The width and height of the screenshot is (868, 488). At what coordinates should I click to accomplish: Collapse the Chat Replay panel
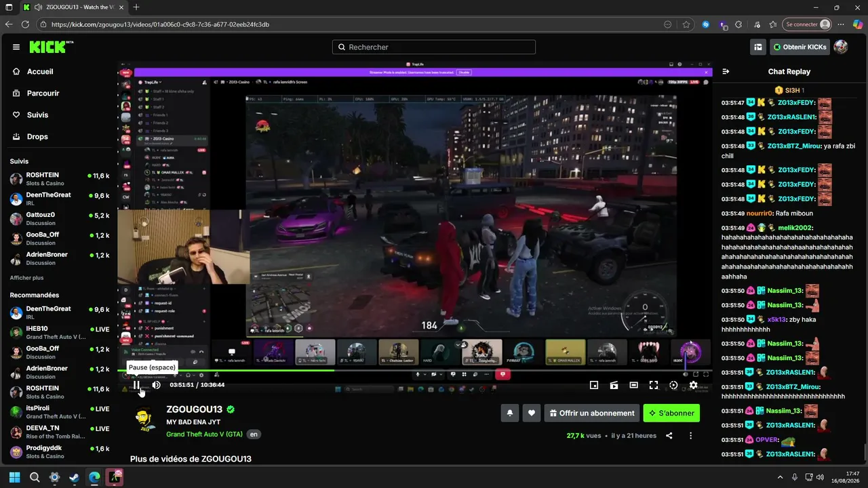pos(726,71)
